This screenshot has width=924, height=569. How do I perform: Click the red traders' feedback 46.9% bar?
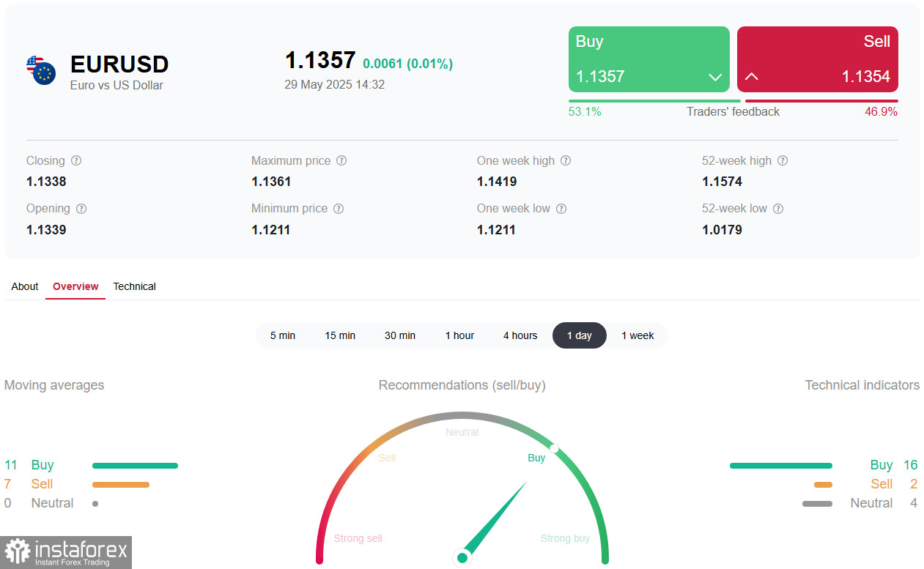coord(821,101)
